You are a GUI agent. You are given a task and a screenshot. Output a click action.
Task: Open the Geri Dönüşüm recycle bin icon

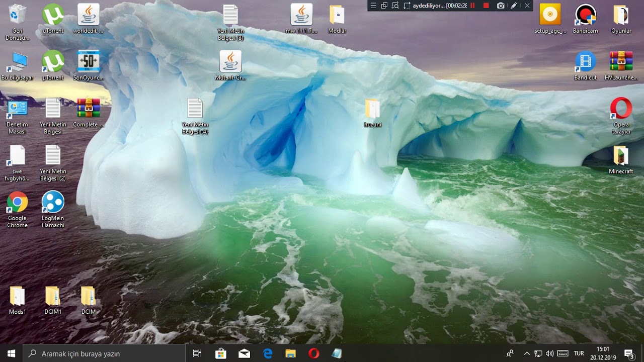point(18,15)
